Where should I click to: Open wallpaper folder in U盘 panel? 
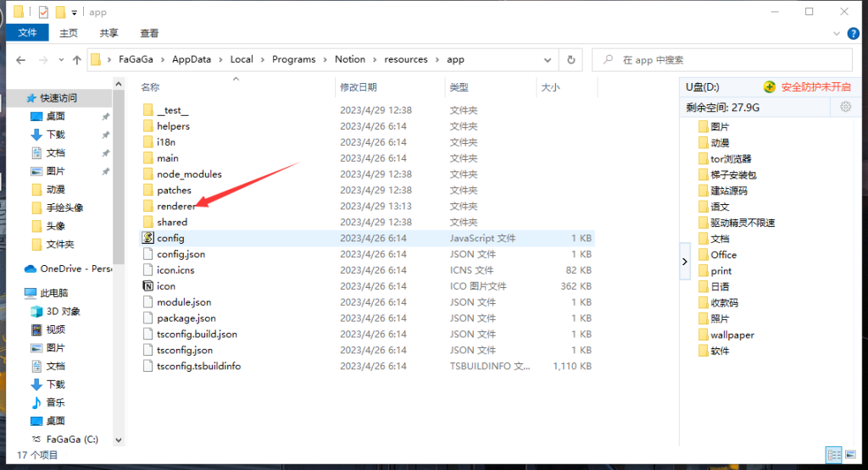click(x=732, y=335)
